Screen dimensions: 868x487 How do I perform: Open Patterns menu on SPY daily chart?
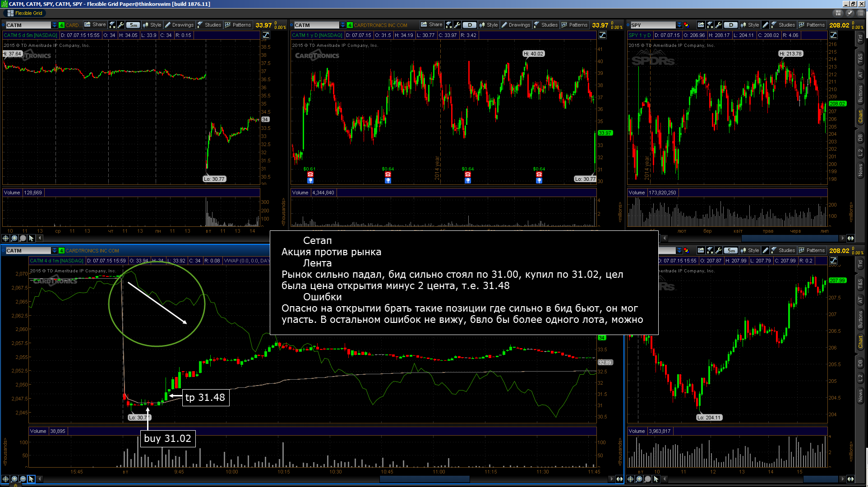click(x=812, y=25)
